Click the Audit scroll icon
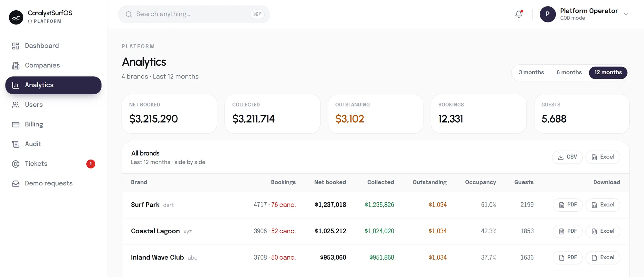This screenshot has width=644, height=277. click(15, 144)
